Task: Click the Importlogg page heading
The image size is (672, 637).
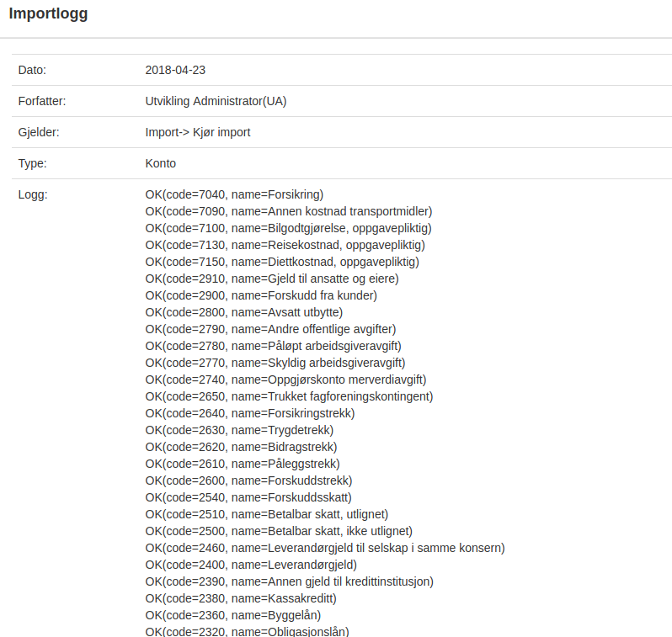Action: (x=48, y=13)
